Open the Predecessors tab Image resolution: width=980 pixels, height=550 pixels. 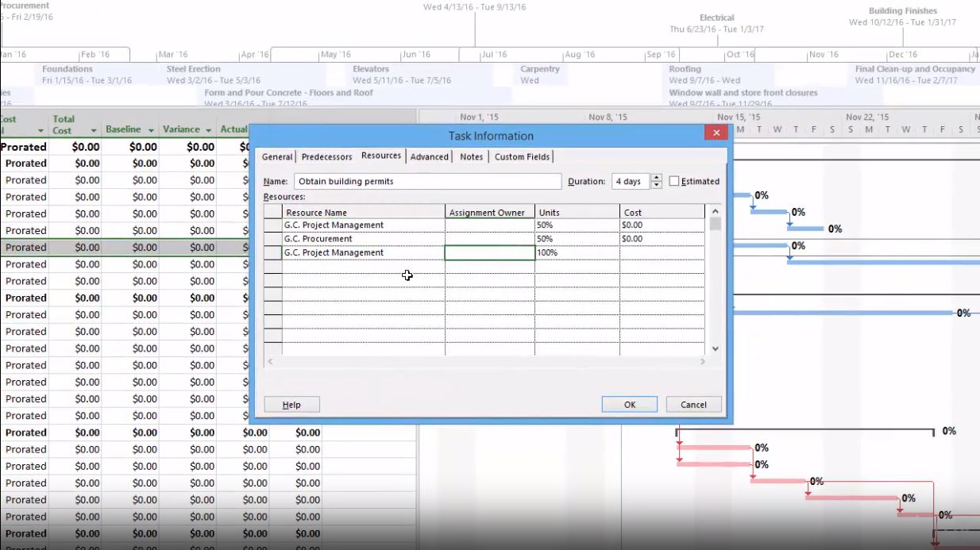(326, 157)
